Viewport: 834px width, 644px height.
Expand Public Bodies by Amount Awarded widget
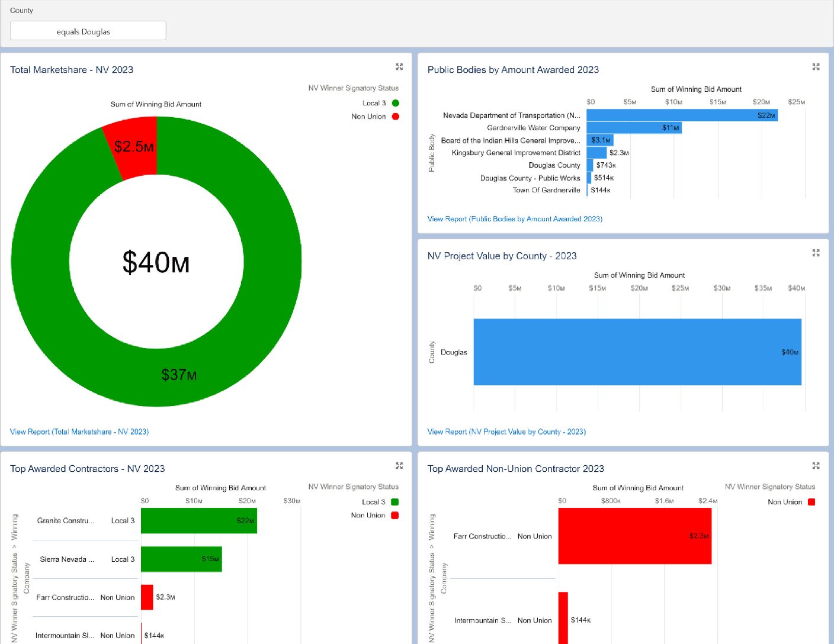816,67
